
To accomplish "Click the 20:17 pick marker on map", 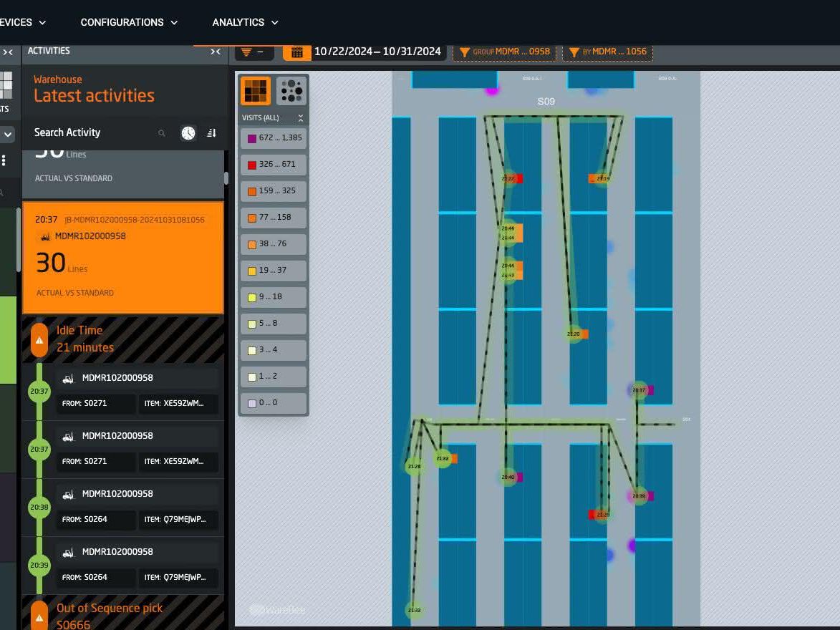I will coord(639,390).
